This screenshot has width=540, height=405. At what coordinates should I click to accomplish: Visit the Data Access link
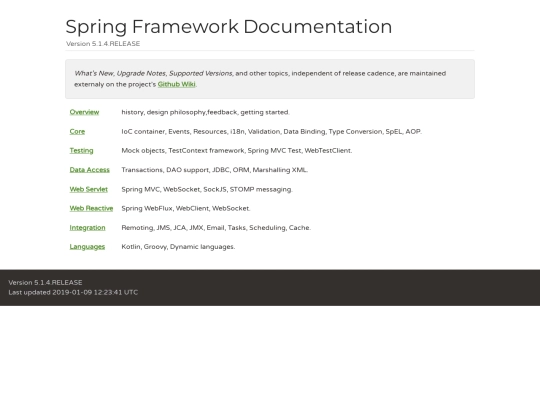click(x=90, y=170)
